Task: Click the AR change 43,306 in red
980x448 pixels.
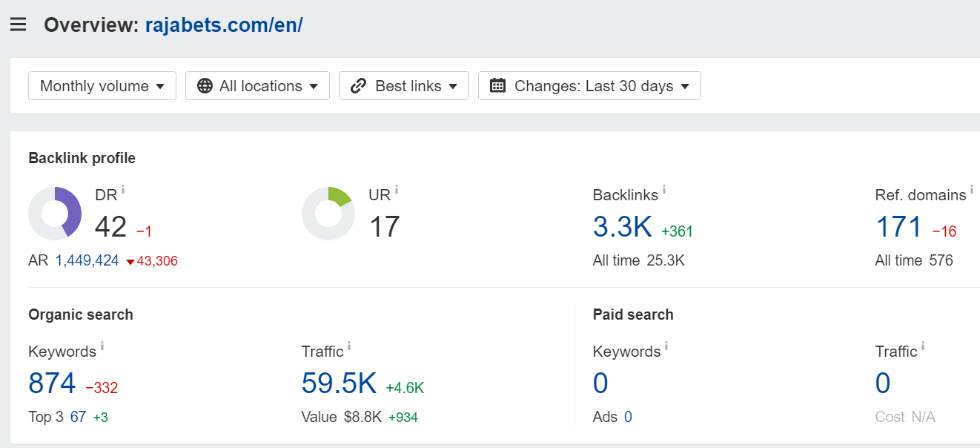Action: [152, 261]
